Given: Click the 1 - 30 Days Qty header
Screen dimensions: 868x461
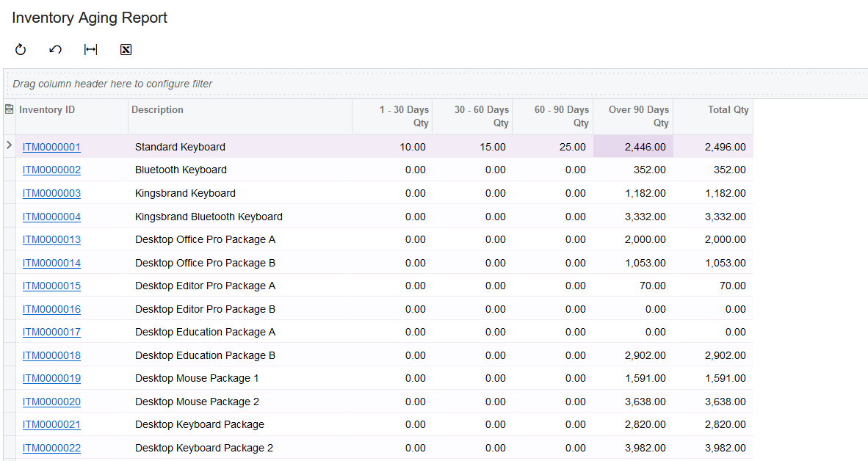Looking at the screenshot, I should [x=402, y=116].
